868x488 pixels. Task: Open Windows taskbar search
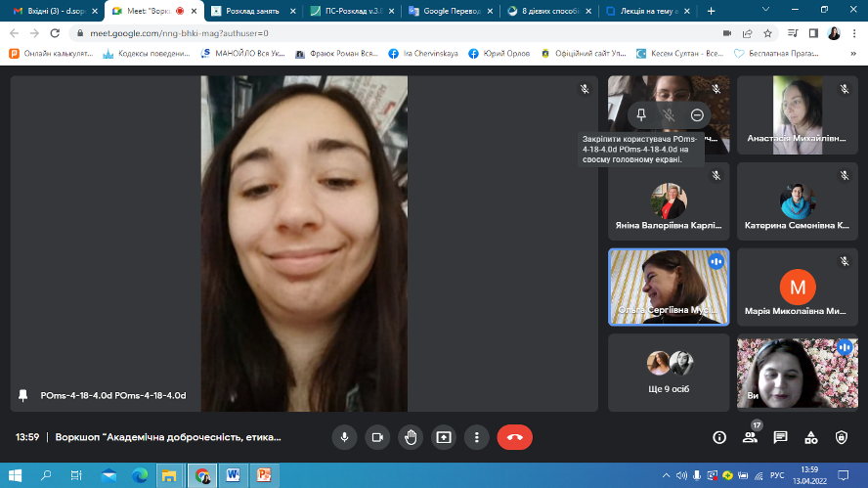(x=46, y=475)
